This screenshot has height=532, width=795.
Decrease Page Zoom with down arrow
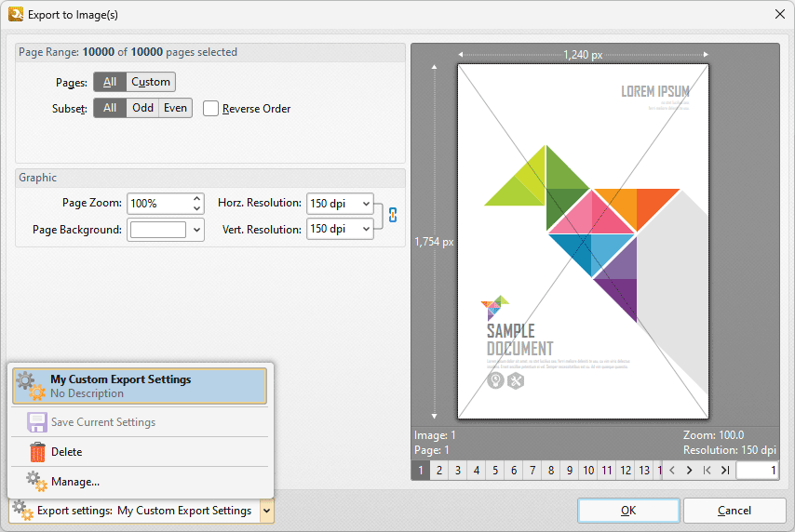(x=196, y=208)
